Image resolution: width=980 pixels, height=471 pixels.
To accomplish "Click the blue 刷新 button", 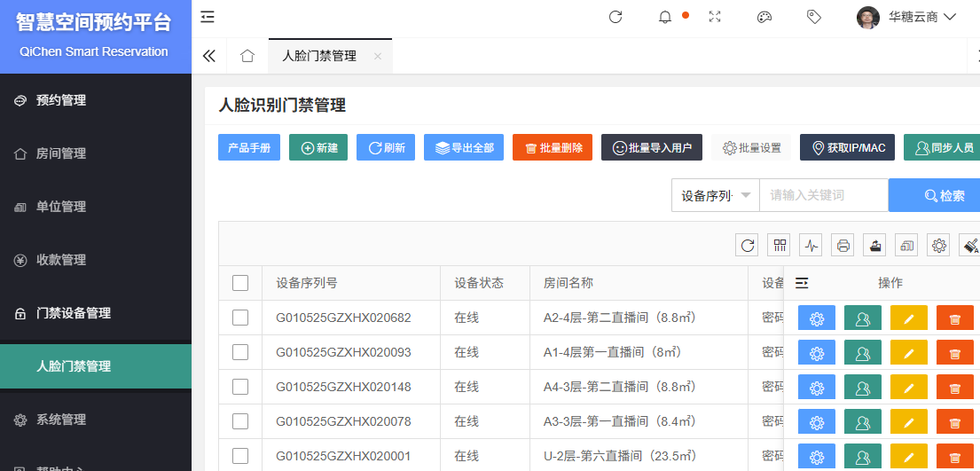I will click(x=386, y=147).
